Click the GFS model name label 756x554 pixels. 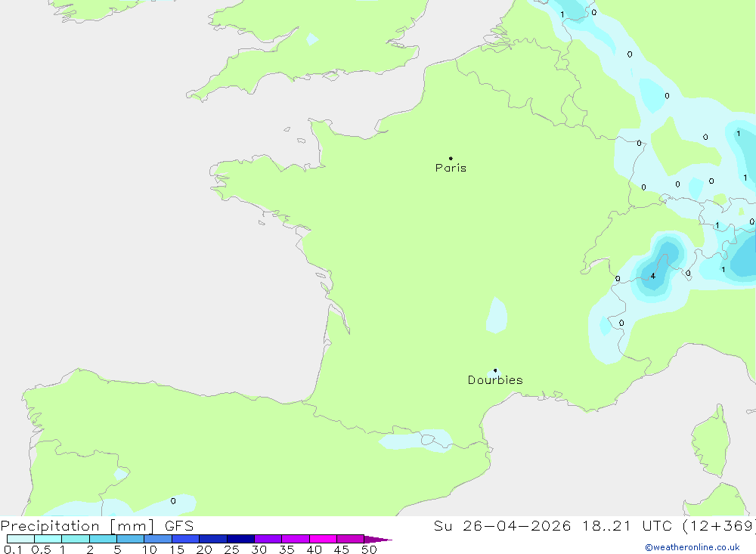coord(179,525)
